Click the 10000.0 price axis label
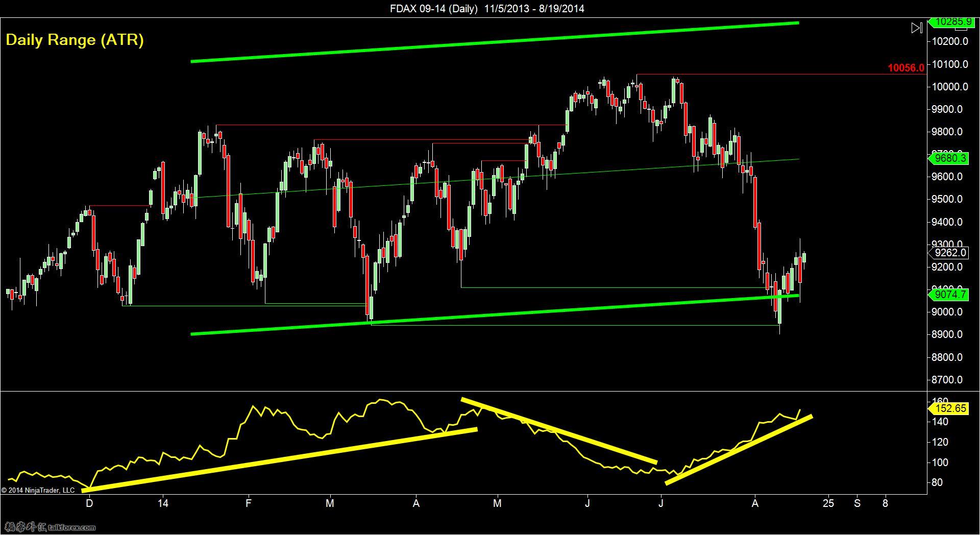Screen dimensions: 980x535 coord(950,87)
